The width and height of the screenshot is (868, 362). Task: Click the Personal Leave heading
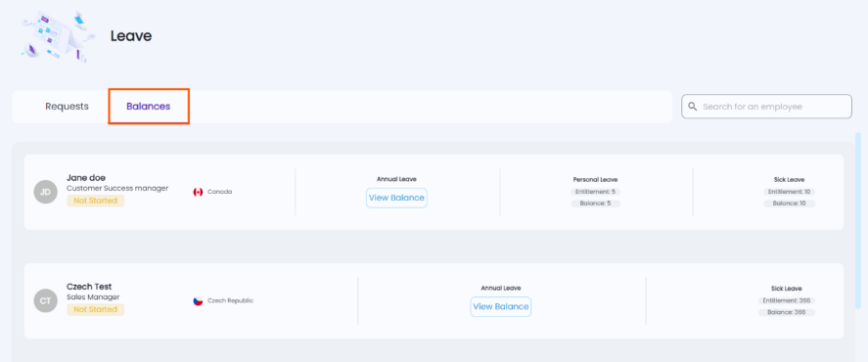coord(595,179)
